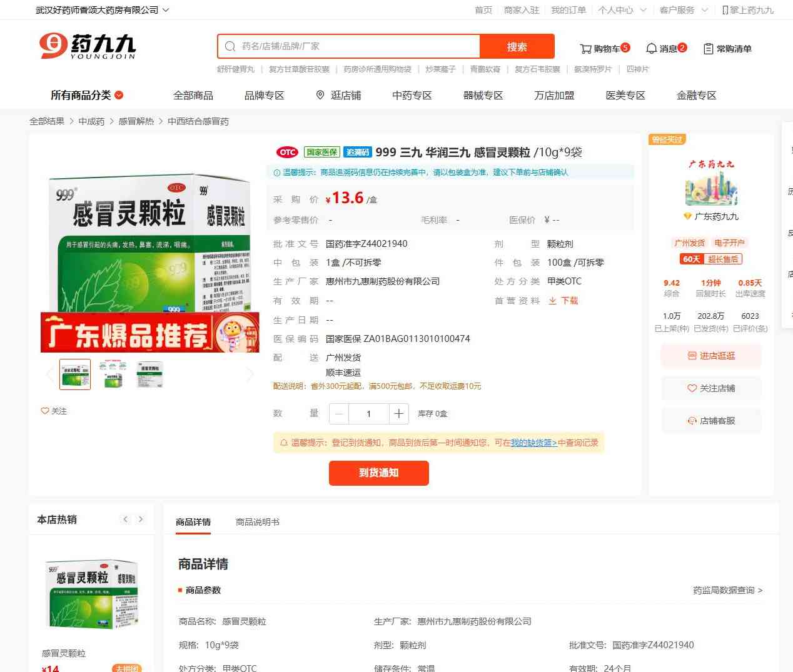Open the message bell notifications

pos(651,49)
